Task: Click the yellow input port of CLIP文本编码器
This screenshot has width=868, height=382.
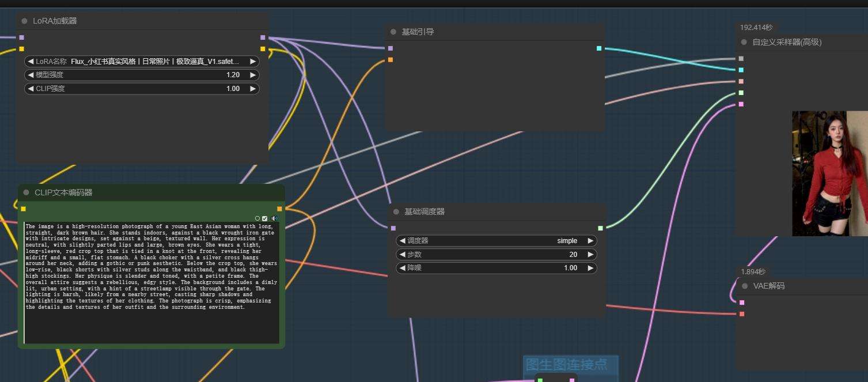Action: tap(23, 209)
